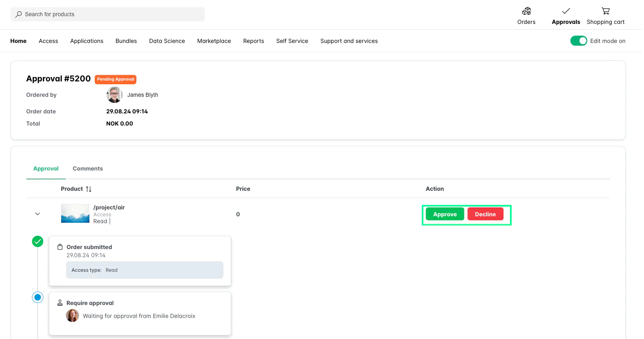Image resolution: width=644 pixels, height=339 pixels.
Task: Select the Approval tab
Action: pos(46,168)
